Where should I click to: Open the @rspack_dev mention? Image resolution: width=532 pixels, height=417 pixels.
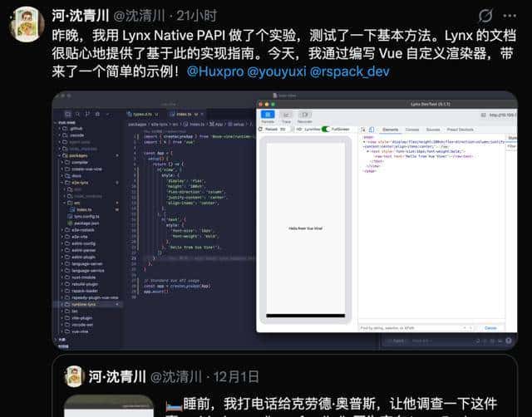[349, 71]
